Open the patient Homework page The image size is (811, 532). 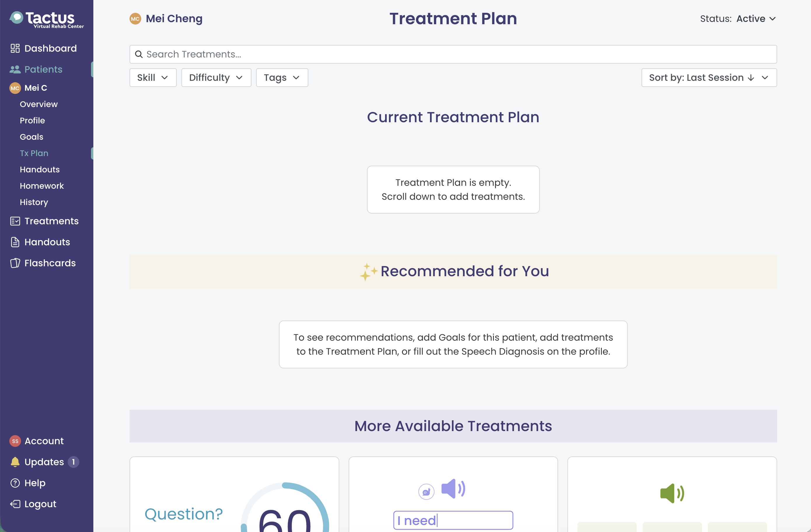tap(42, 186)
